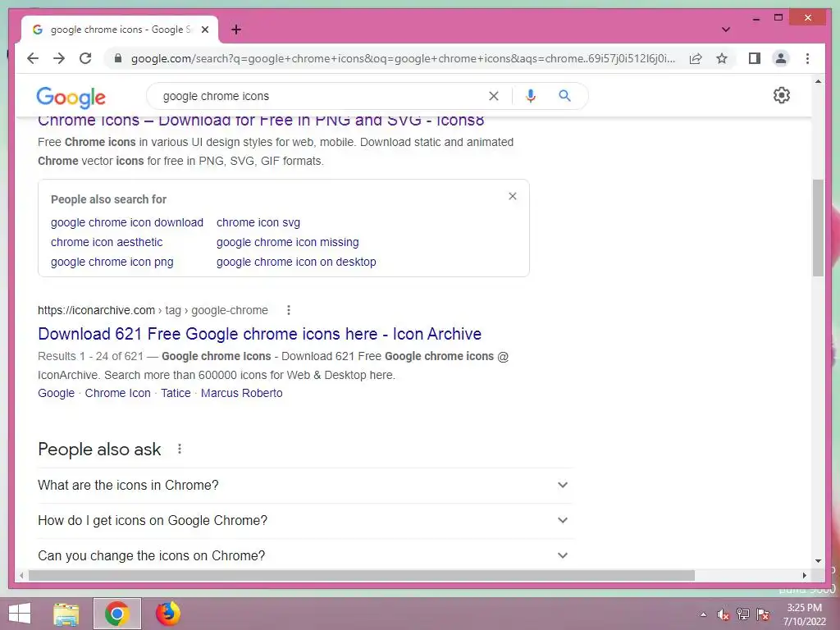Show hidden system tray icons
Viewport: 840px width, 630px height.
703,614
